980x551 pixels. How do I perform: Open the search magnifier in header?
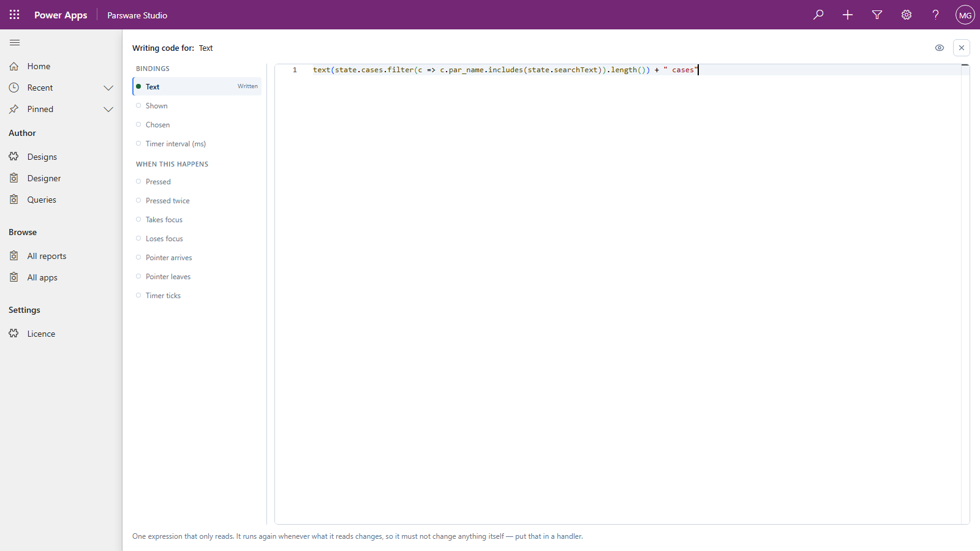click(x=818, y=15)
